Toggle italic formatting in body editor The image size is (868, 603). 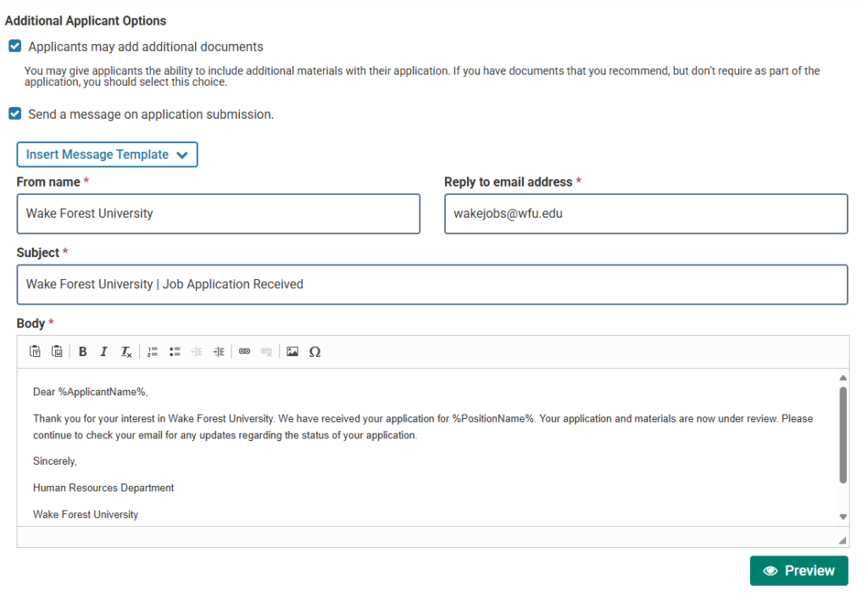(103, 352)
